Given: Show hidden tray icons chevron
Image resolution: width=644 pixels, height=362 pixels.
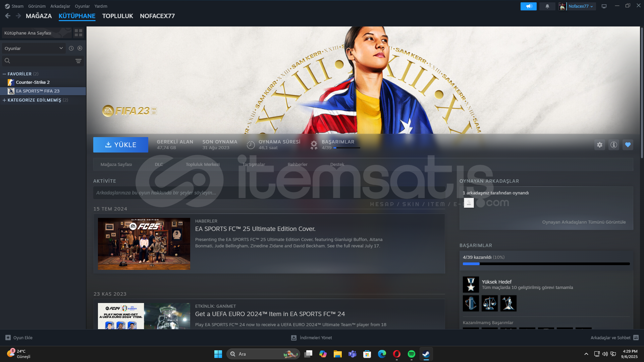Looking at the screenshot, I should click(x=586, y=354).
